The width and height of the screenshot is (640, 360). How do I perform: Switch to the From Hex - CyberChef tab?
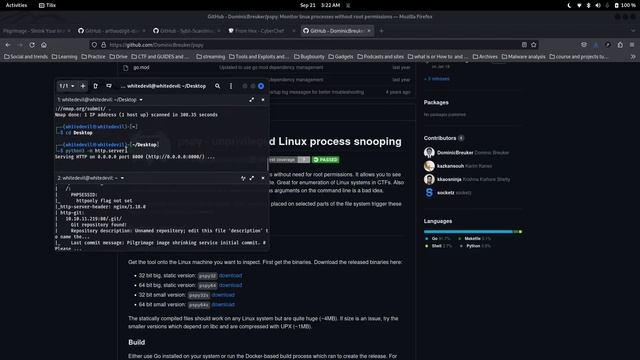[261, 31]
